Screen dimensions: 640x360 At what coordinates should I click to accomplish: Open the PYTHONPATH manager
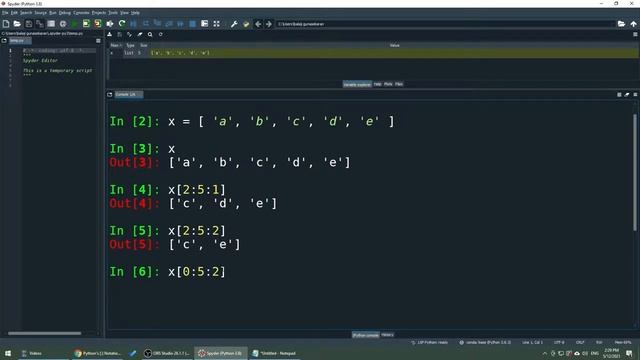point(246,24)
